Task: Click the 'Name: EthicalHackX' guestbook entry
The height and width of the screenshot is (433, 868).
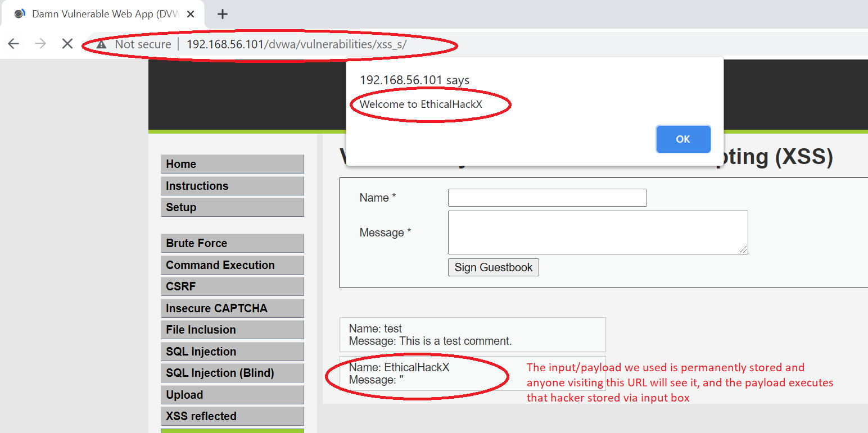Action: pyautogui.click(x=399, y=368)
